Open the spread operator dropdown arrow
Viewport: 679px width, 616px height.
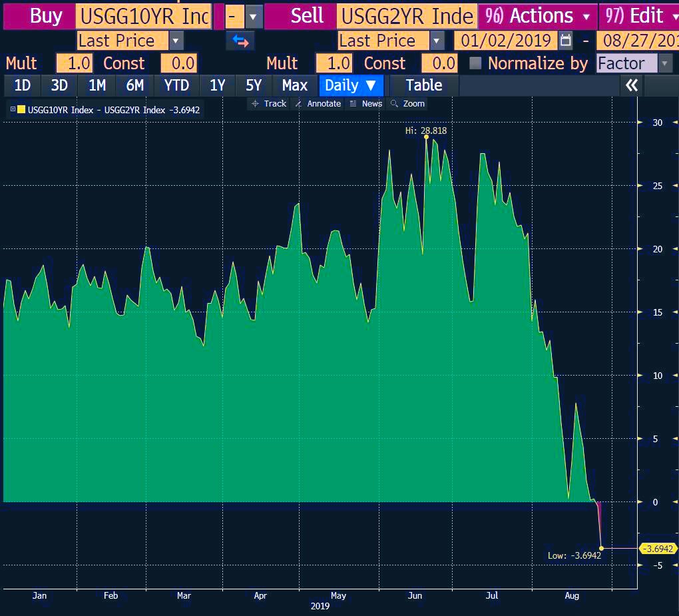[x=254, y=17]
